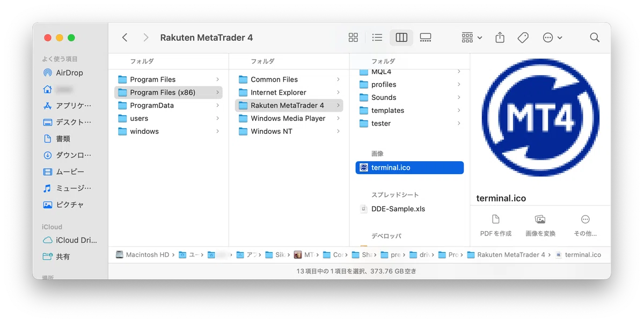Select the templates folder
The height and width of the screenshot is (323, 644).
point(409,110)
